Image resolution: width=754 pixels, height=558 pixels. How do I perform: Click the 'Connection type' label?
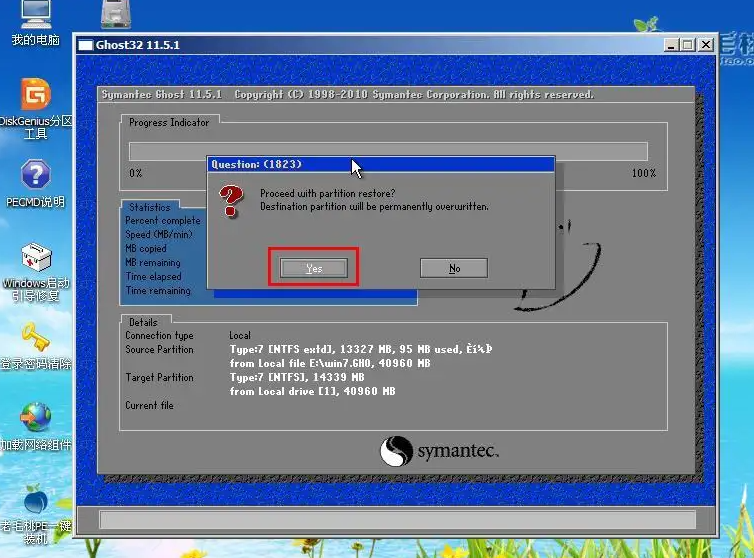[x=159, y=335]
